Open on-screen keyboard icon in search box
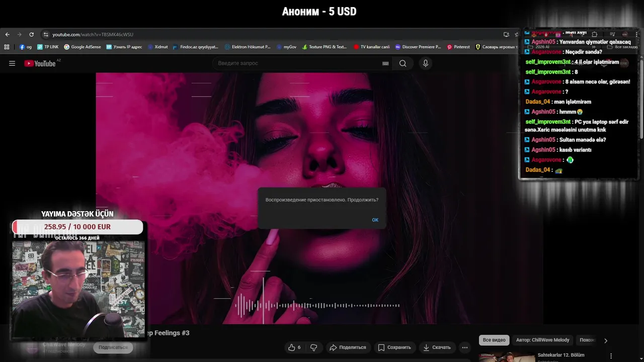 pyautogui.click(x=385, y=63)
